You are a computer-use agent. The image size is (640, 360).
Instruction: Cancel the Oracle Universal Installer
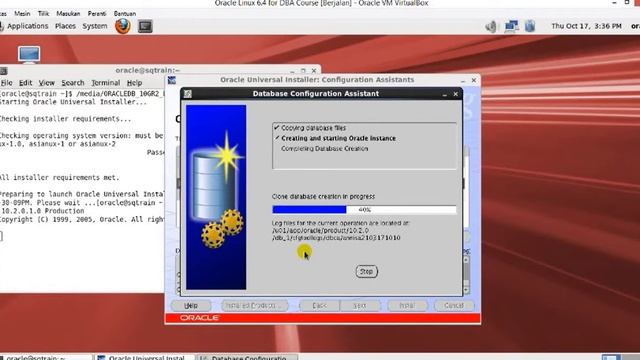[x=454, y=306]
